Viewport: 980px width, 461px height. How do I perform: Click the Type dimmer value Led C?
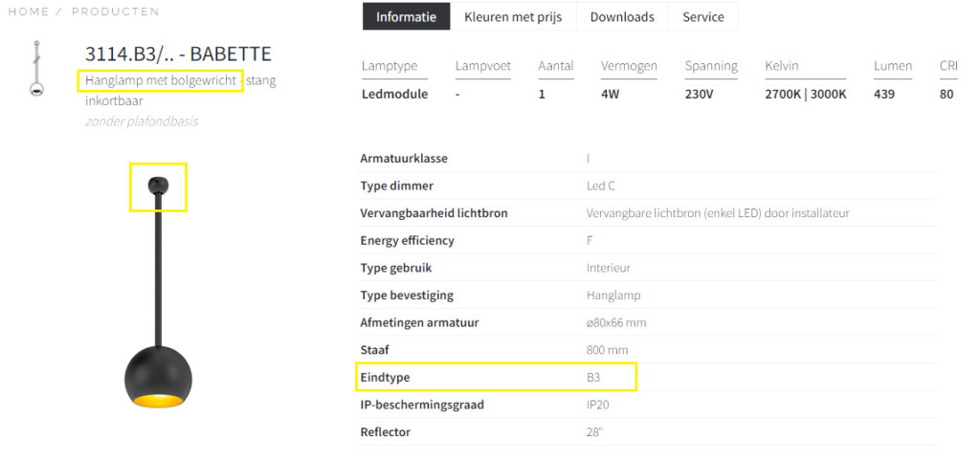point(601,186)
